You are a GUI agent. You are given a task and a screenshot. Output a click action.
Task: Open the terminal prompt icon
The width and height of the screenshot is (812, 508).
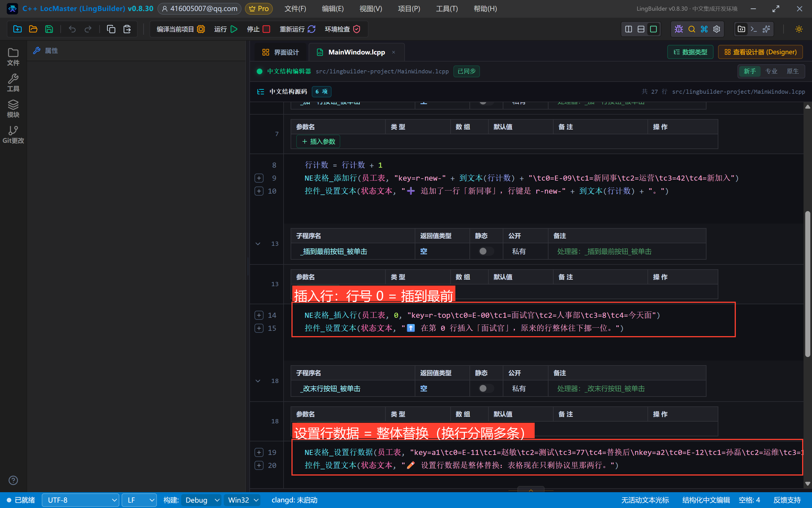[x=754, y=29]
